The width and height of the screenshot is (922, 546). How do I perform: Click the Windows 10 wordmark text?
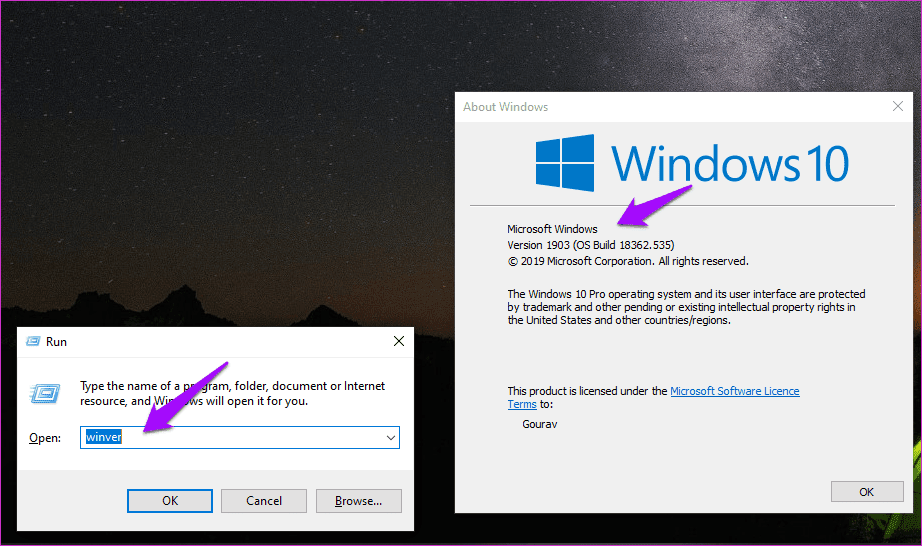(x=730, y=163)
